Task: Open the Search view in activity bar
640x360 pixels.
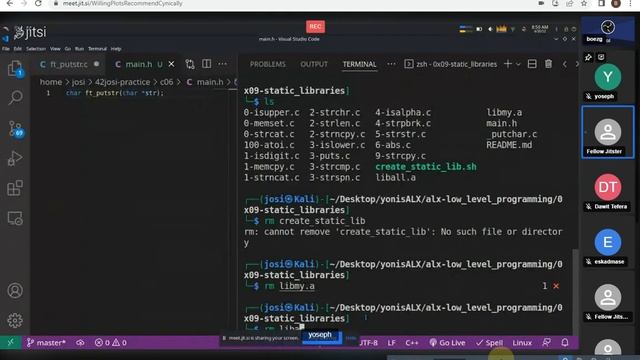Action: click(x=15, y=98)
